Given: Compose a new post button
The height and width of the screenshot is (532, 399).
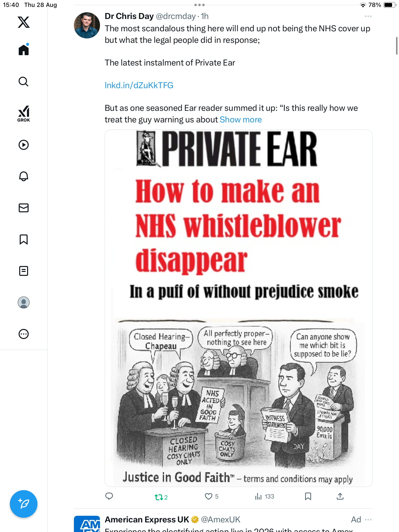Looking at the screenshot, I should tap(24, 504).
